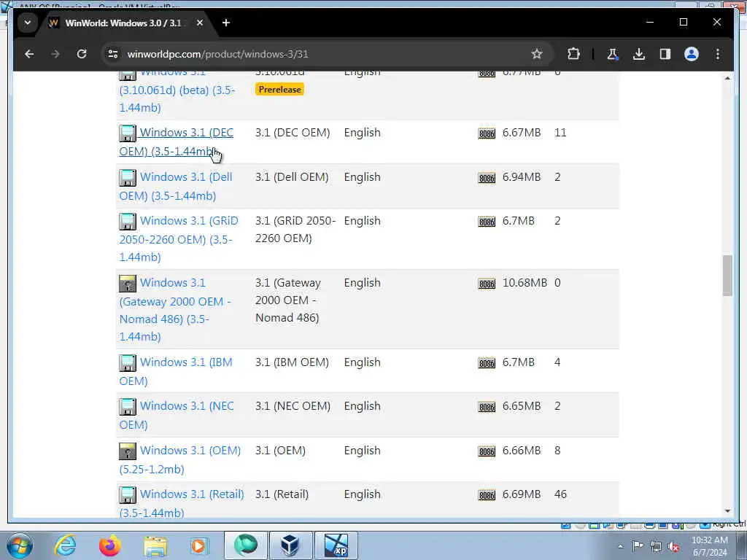This screenshot has height=560, width=747.
Task: View site information icon in address bar
Action: click(113, 54)
